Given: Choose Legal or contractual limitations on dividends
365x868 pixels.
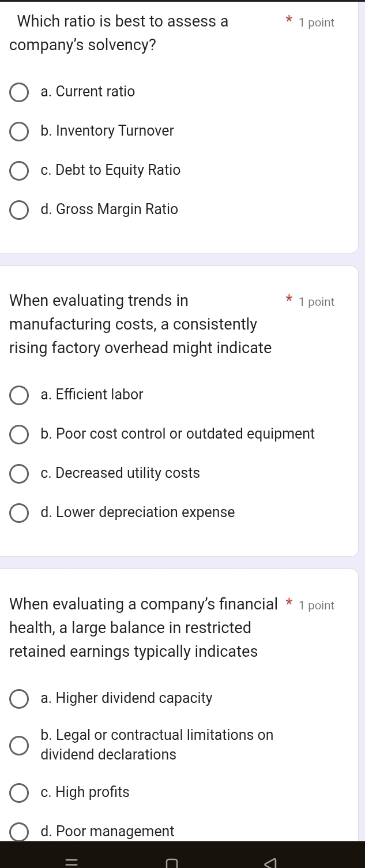Looking at the screenshot, I should tap(19, 745).
